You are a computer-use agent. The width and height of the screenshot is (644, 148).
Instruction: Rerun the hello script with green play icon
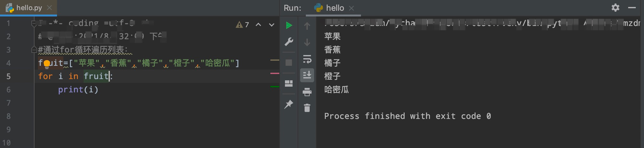tap(289, 25)
